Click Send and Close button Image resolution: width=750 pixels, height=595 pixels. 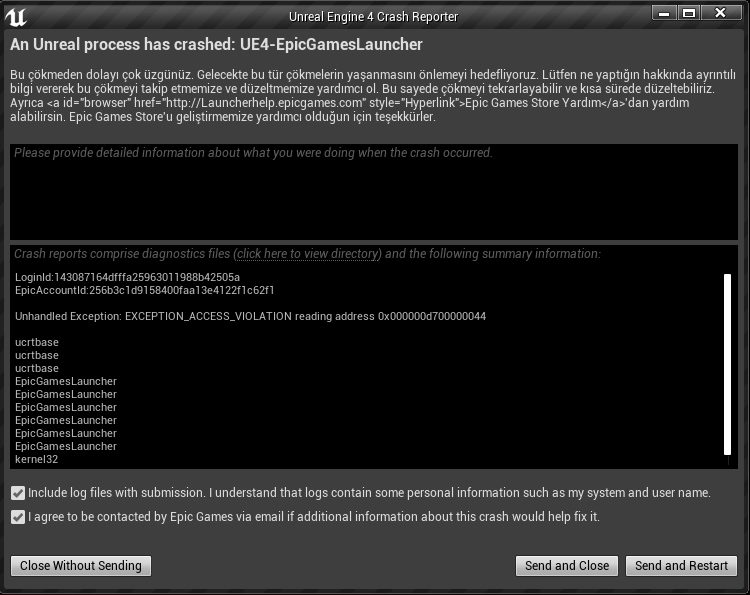point(567,566)
